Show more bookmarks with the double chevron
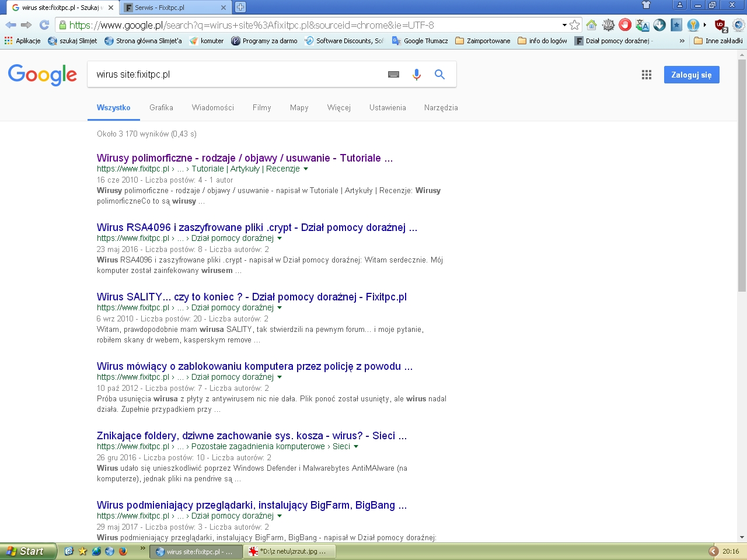This screenshot has width=747, height=560. 682,41
